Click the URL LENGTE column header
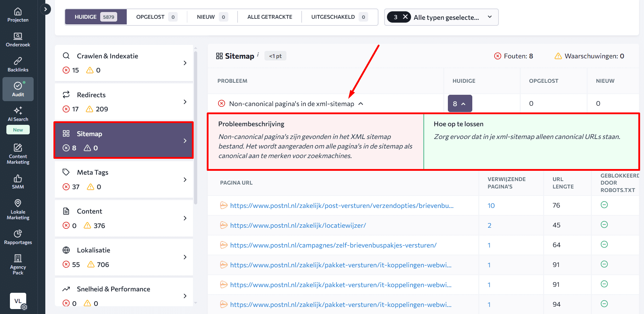This screenshot has width=644, height=314. coord(563,183)
